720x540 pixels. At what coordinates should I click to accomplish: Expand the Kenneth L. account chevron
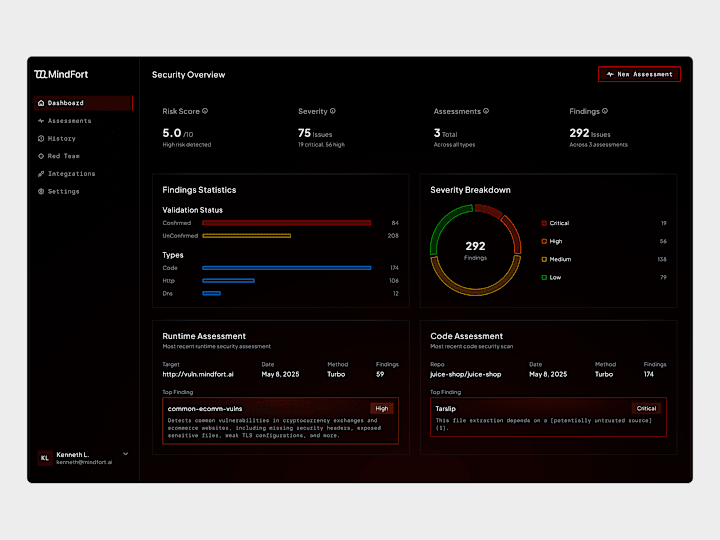(x=125, y=454)
